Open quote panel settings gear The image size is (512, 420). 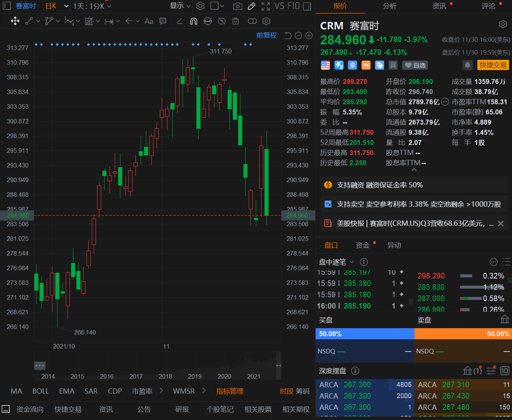(x=503, y=24)
